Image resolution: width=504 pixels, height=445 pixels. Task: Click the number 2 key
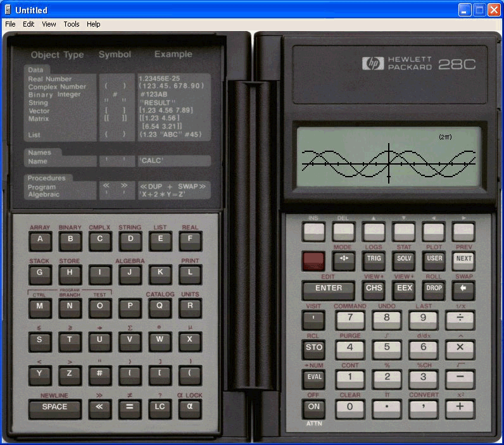(x=387, y=379)
